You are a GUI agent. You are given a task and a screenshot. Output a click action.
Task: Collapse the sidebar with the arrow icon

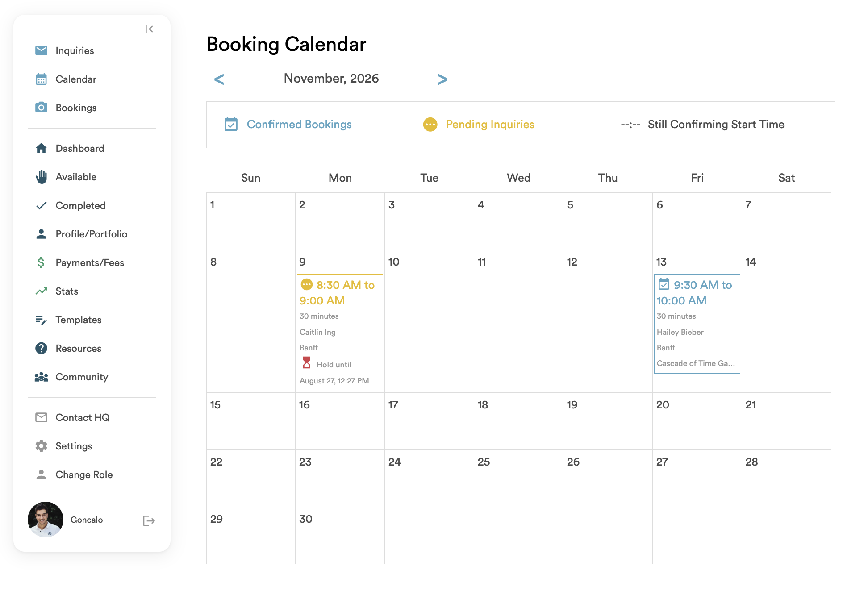click(x=149, y=29)
